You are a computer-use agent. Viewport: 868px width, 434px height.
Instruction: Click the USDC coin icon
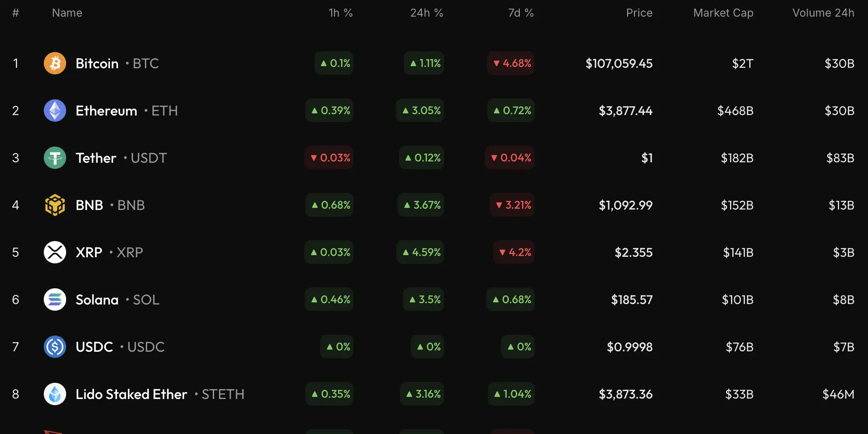click(55, 347)
